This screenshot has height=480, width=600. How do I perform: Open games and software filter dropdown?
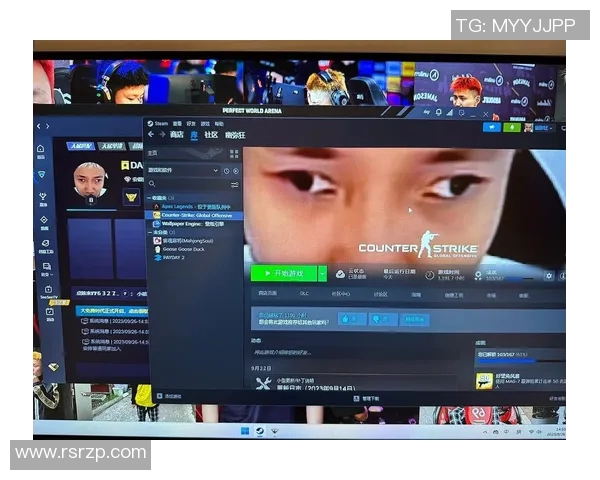pyautogui.click(x=183, y=170)
